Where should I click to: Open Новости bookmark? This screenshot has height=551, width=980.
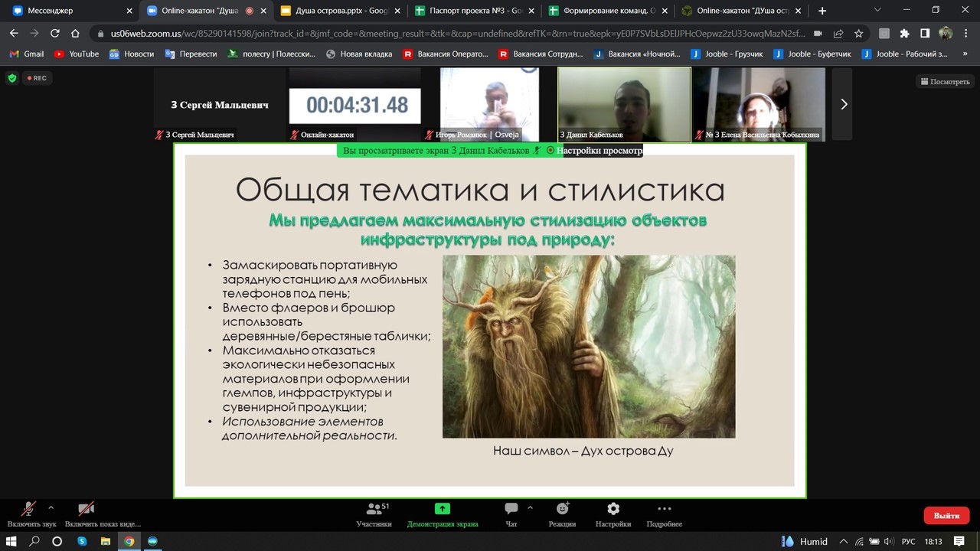tap(132, 54)
